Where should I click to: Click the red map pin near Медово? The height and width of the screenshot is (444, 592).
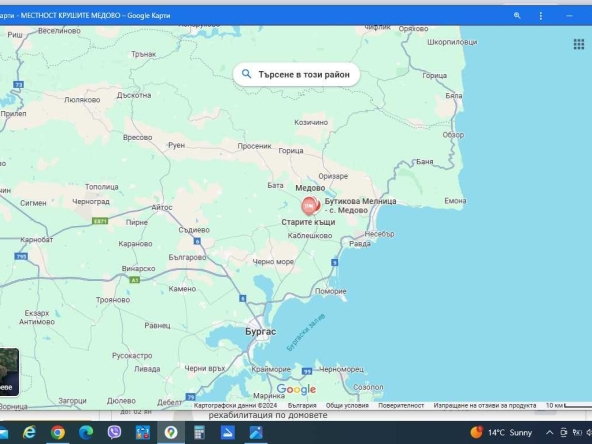(x=310, y=205)
